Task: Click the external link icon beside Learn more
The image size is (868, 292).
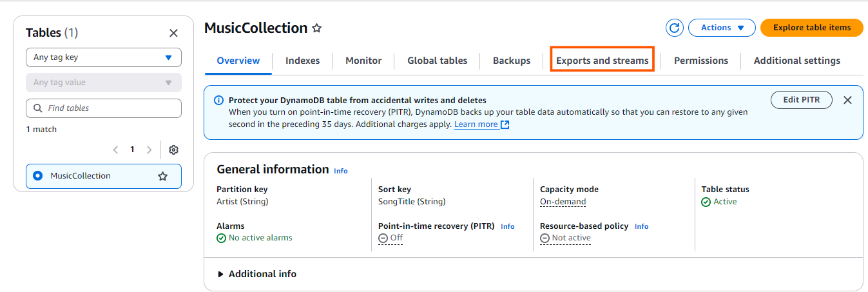Action: click(505, 124)
